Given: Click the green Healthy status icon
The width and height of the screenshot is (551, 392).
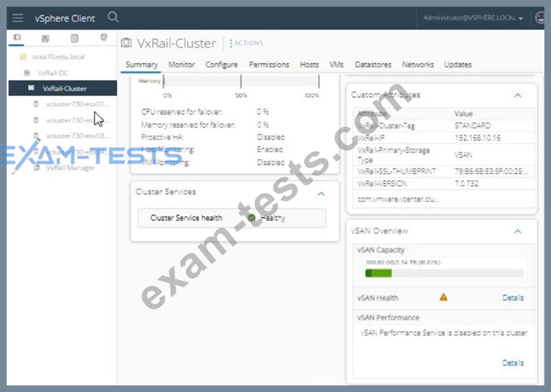Looking at the screenshot, I should (251, 218).
